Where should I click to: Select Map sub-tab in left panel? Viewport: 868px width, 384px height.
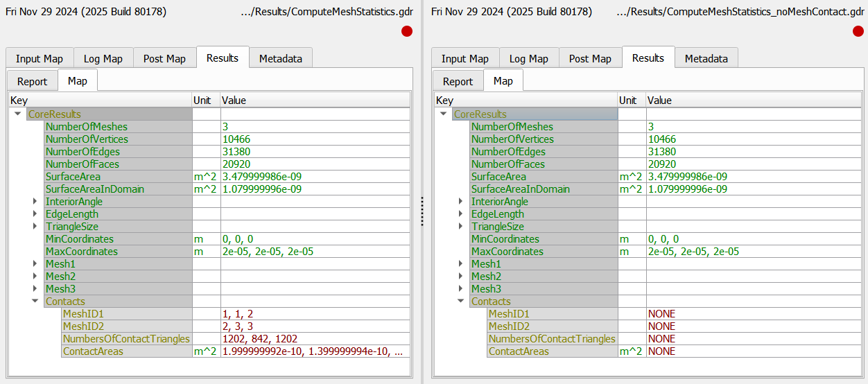tap(78, 80)
